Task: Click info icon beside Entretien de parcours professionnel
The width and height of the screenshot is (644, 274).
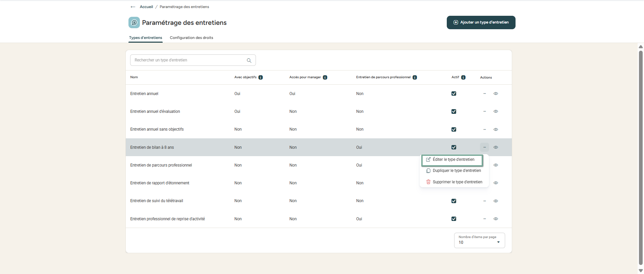Action: click(415, 78)
